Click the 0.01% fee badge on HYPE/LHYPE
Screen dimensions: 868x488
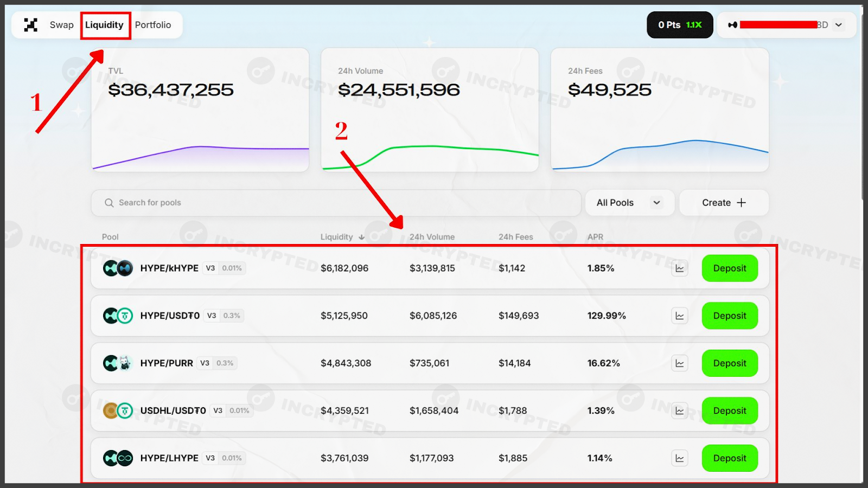(x=232, y=458)
